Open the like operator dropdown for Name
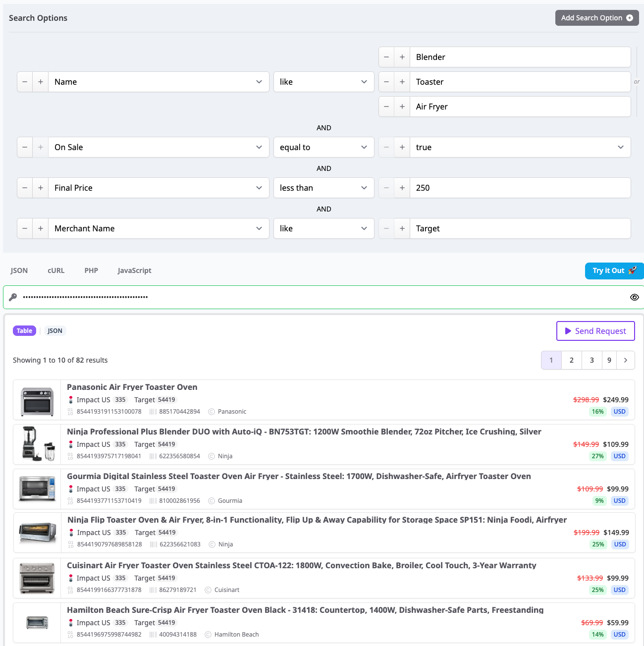The height and width of the screenshot is (646, 644). point(324,82)
